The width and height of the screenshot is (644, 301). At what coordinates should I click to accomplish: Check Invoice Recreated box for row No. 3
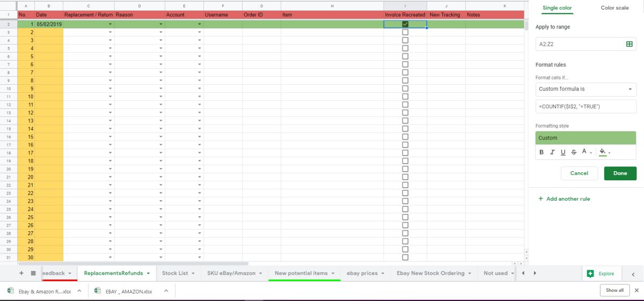(x=405, y=40)
